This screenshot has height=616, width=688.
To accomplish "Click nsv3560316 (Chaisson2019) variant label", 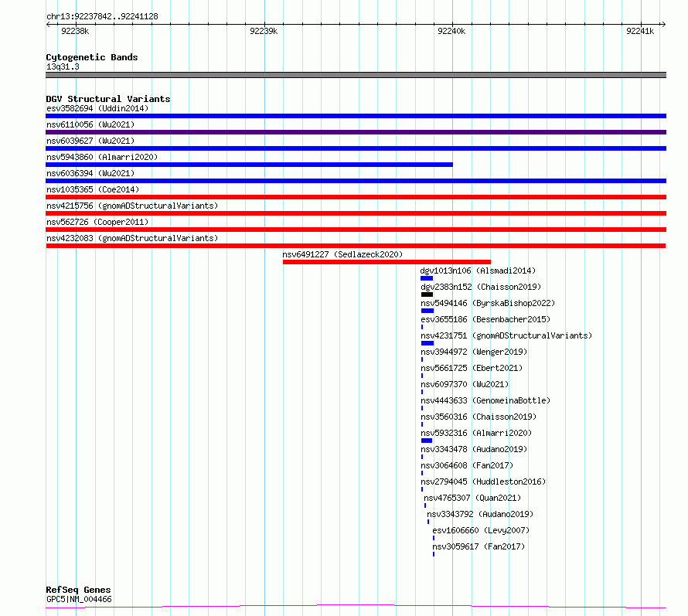I will (479, 417).
